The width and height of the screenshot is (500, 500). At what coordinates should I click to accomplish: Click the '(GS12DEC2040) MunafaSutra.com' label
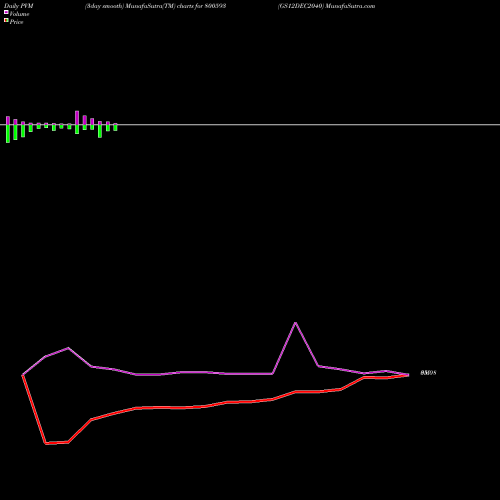tap(326, 6)
